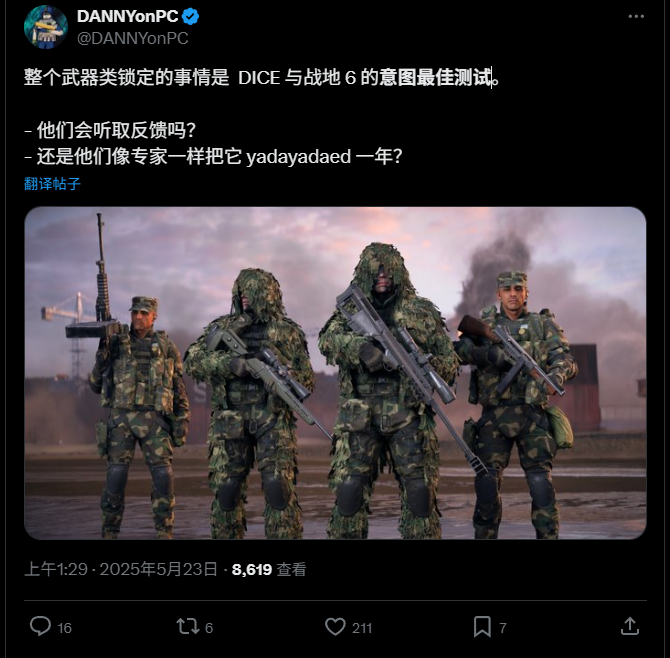
Task: Click the DANNYonPC display name
Action: [127, 17]
